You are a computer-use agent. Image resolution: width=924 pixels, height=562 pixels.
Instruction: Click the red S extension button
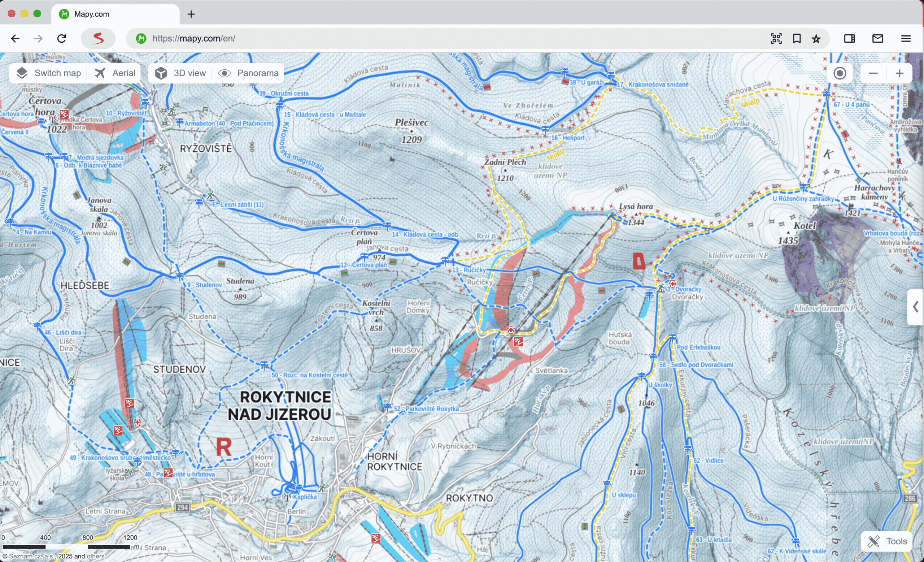(x=98, y=38)
